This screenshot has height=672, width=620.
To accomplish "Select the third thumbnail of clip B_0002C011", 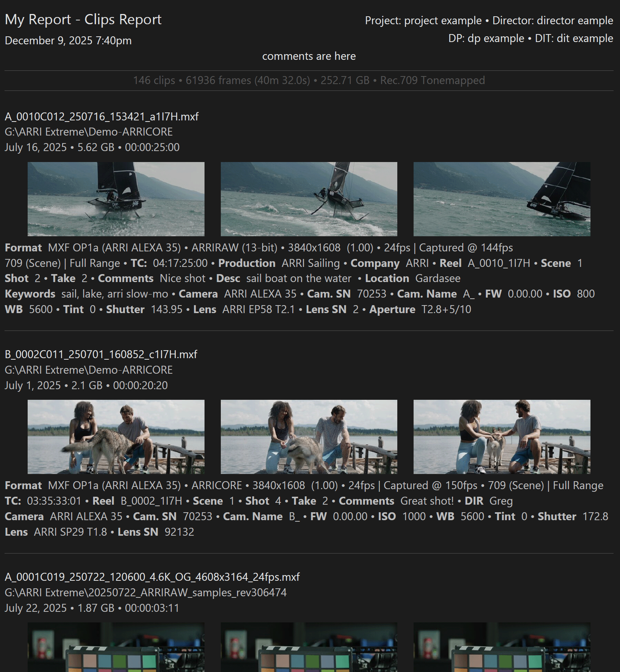I will [501, 437].
